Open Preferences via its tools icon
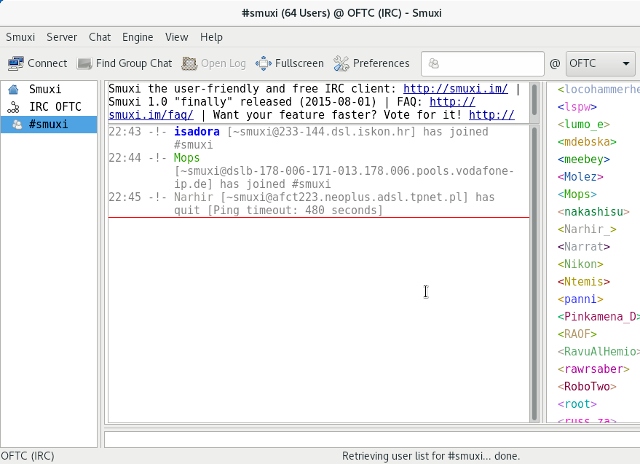The width and height of the screenshot is (640, 464). point(341,64)
